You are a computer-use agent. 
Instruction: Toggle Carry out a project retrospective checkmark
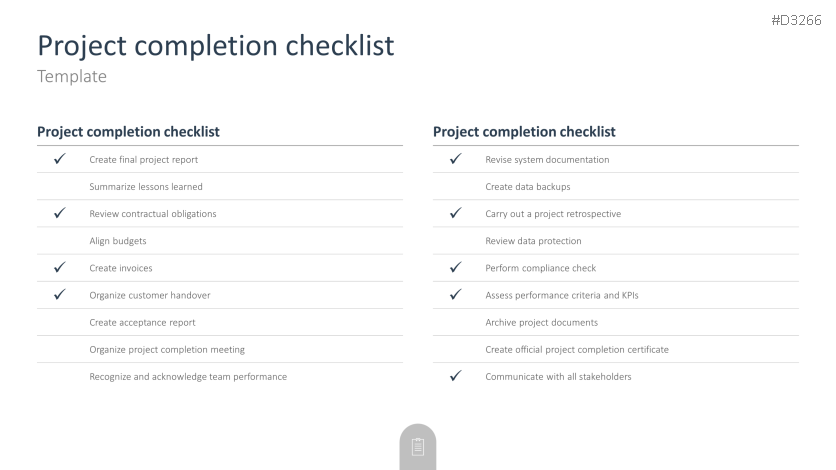[x=455, y=213]
